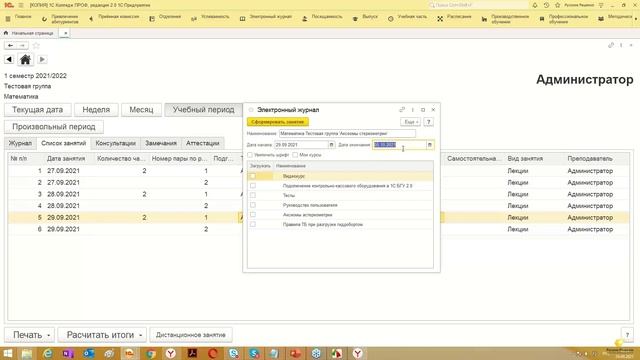Click the Неделя period button

click(x=96, y=110)
